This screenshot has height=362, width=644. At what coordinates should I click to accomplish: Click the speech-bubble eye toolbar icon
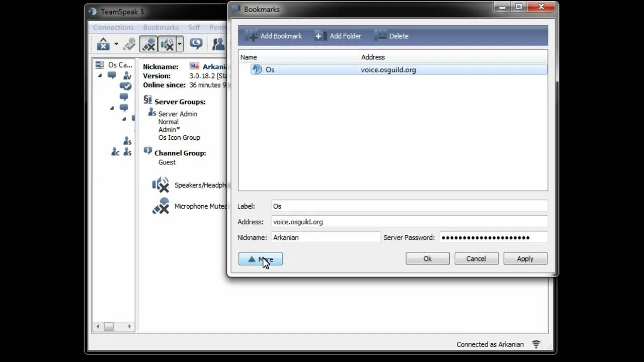point(196,44)
